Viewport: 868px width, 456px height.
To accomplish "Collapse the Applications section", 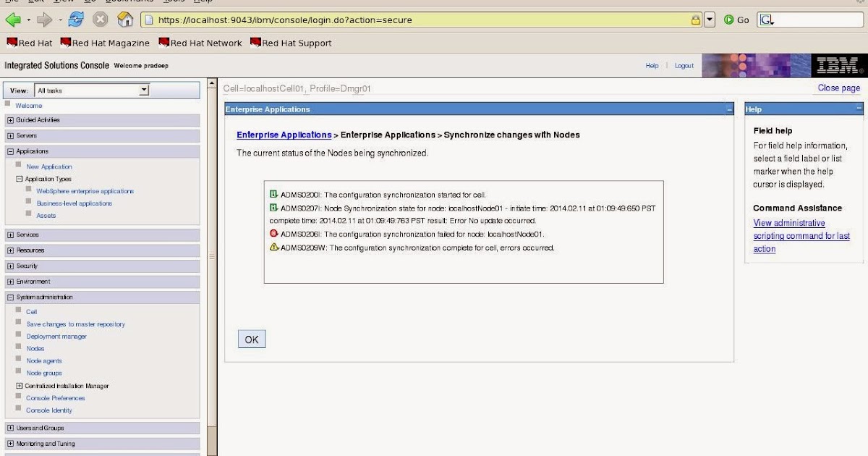I will pyautogui.click(x=10, y=151).
